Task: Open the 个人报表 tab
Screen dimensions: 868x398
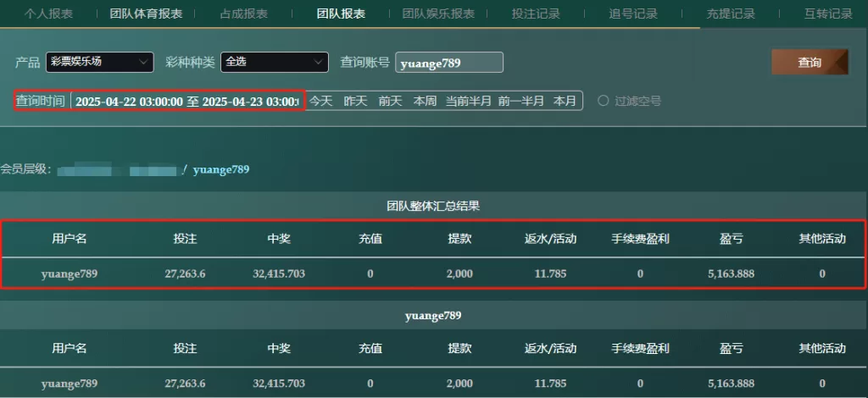Action: (x=48, y=14)
